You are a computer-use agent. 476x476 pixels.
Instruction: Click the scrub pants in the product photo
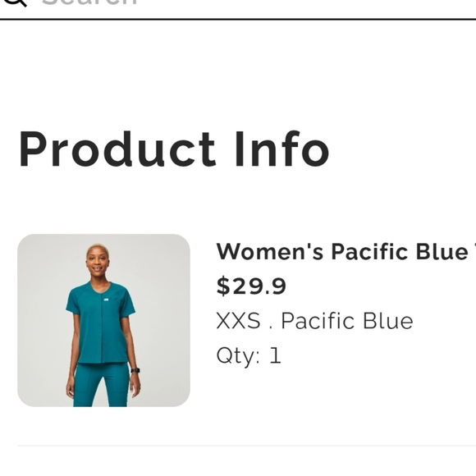(101, 385)
